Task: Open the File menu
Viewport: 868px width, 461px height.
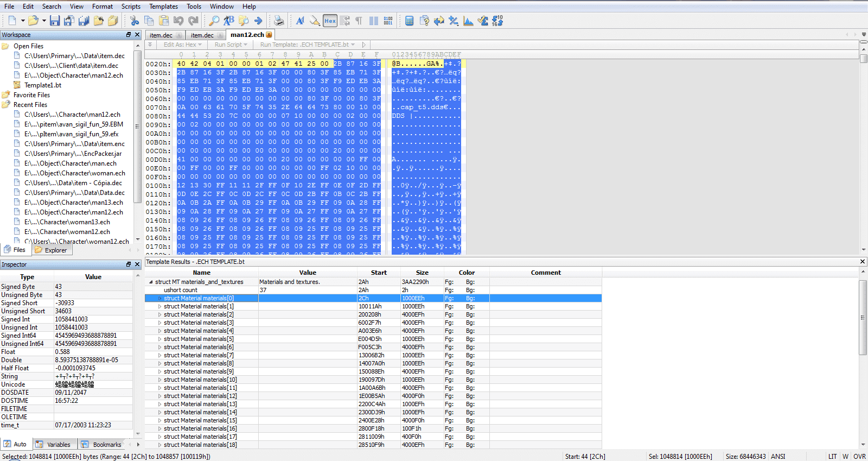Action: click(x=9, y=7)
